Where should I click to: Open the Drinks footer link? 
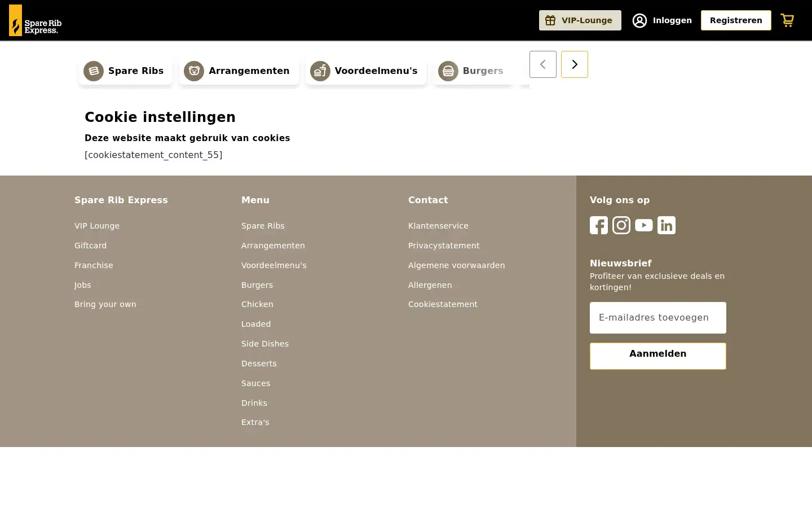(254, 403)
